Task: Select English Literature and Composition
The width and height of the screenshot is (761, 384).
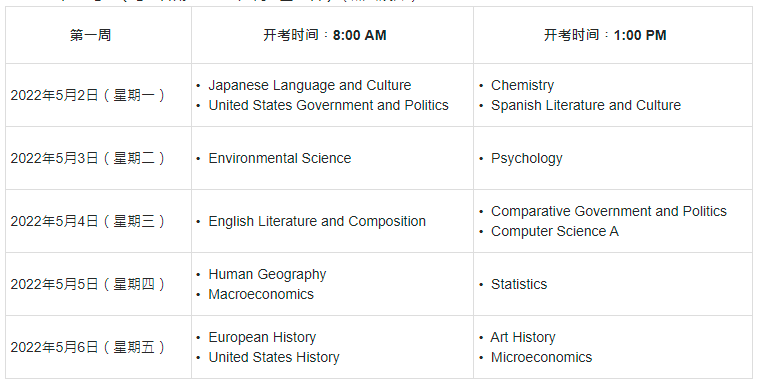Action: tap(317, 221)
